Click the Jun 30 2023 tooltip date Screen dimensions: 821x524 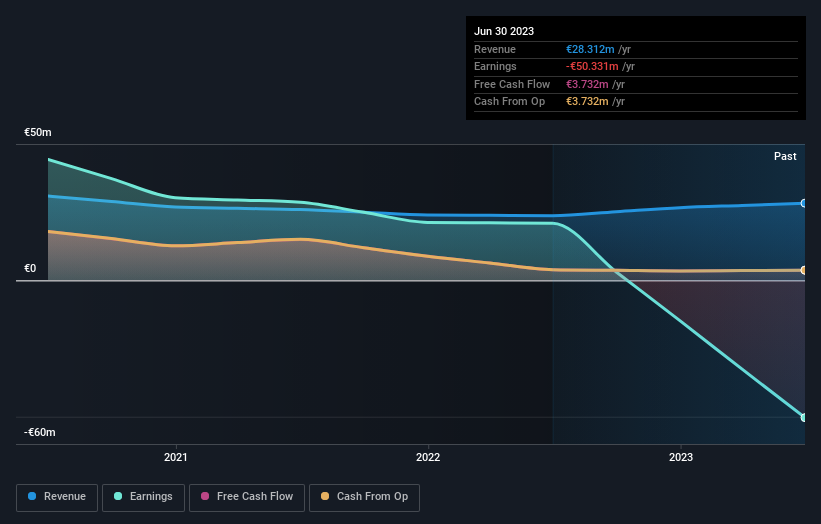click(504, 31)
